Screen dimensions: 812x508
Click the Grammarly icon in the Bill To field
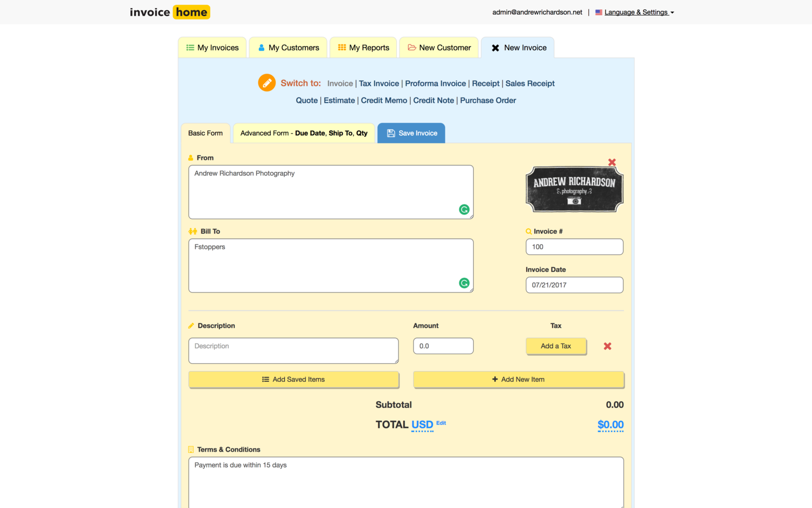pos(464,283)
